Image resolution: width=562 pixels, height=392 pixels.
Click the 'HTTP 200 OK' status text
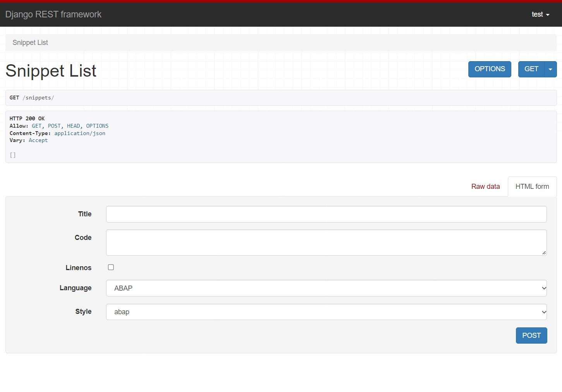point(27,118)
